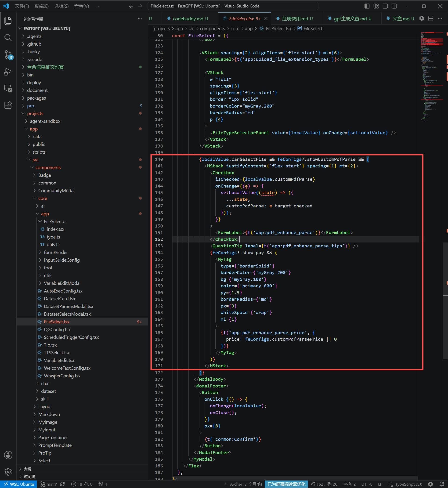Open the 选择(S) menu

[61, 6]
